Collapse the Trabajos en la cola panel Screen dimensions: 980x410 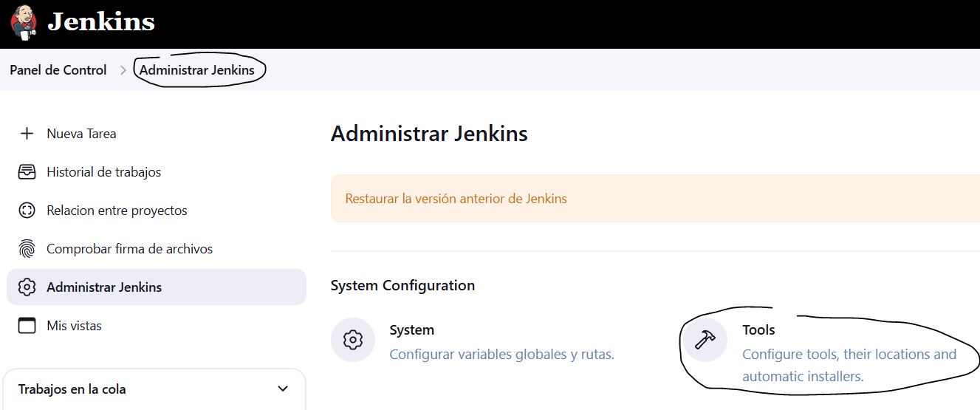(x=282, y=389)
